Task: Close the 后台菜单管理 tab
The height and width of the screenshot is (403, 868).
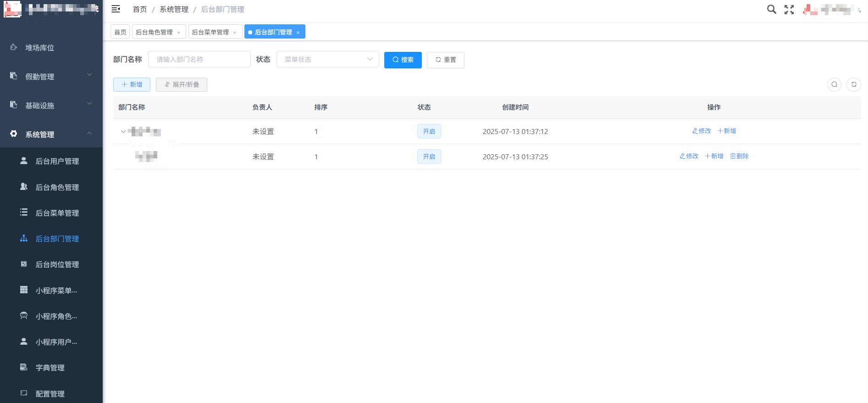Action: pos(235,33)
